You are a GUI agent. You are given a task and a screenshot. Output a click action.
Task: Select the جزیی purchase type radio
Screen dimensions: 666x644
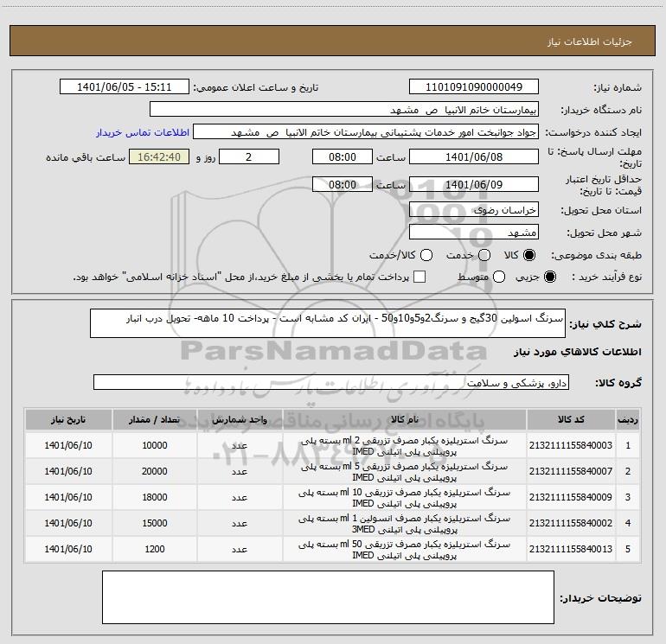tap(550, 277)
